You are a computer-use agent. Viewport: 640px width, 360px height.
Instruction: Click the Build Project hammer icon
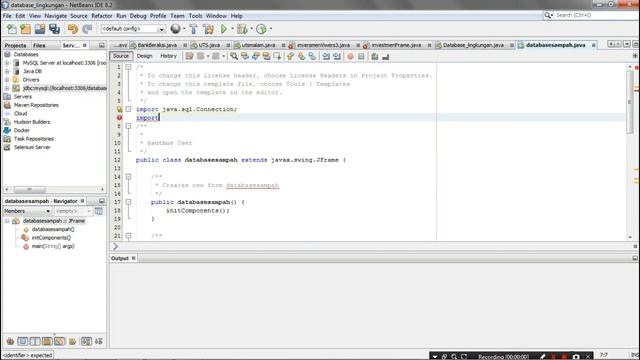click(193, 29)
